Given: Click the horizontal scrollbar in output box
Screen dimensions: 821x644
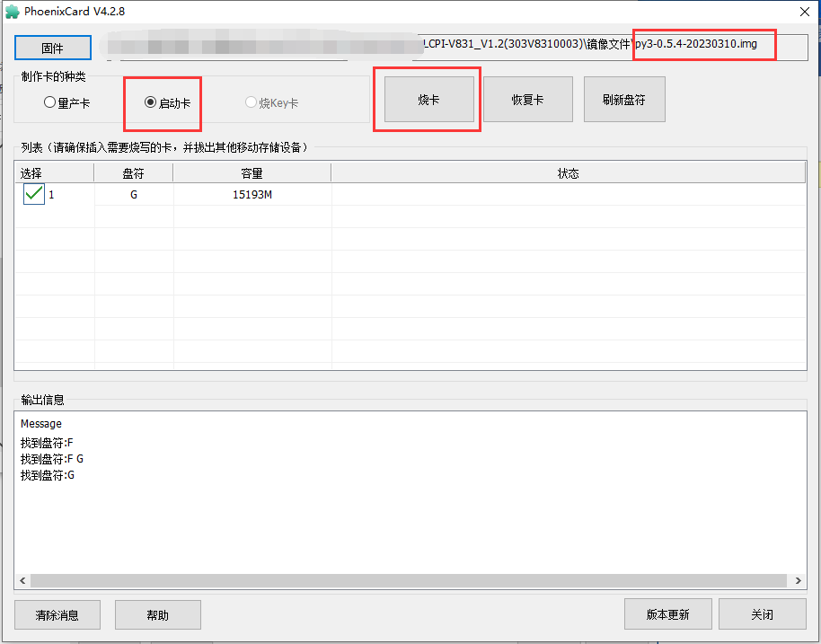Looking at the screenshot, I should point(409,580).
